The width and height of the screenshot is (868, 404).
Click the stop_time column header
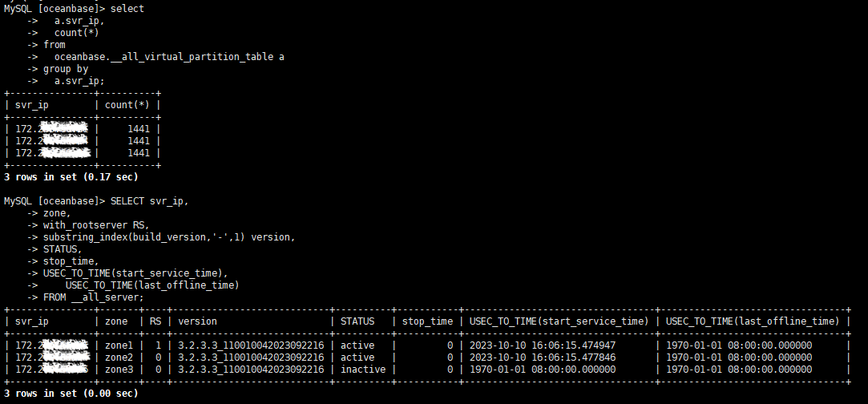tap(427, 321)
